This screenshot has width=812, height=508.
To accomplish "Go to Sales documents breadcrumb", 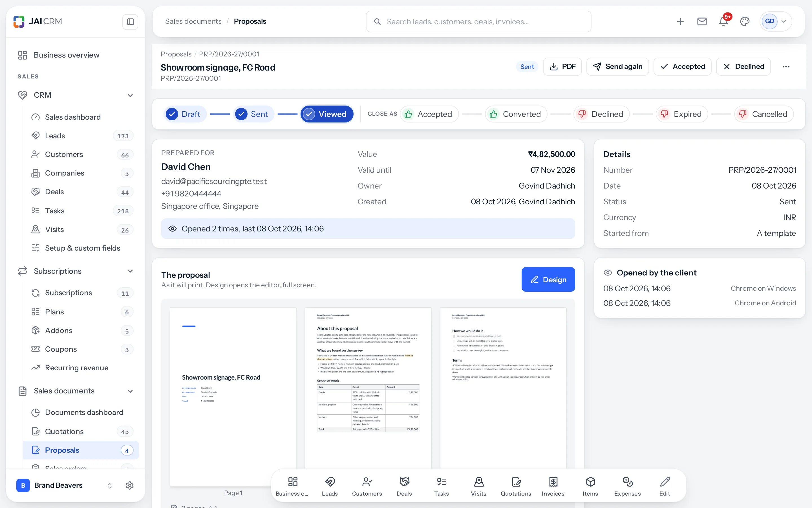I will (x=193, y=21).
